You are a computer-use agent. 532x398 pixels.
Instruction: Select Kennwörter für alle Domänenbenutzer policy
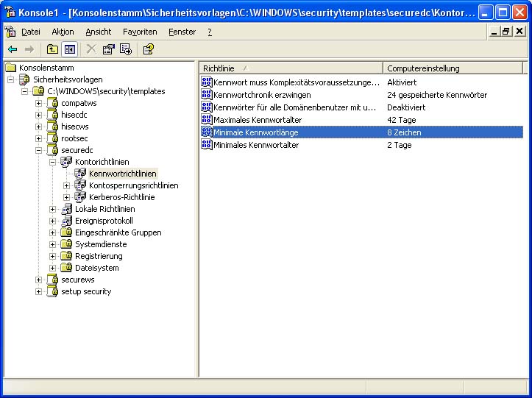tap(294, 107)
